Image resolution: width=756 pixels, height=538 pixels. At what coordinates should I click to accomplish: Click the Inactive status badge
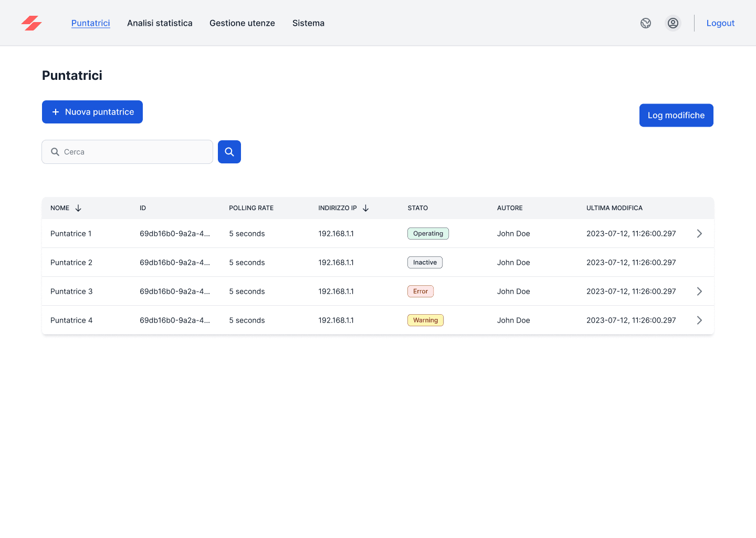[x=425, y=263]
